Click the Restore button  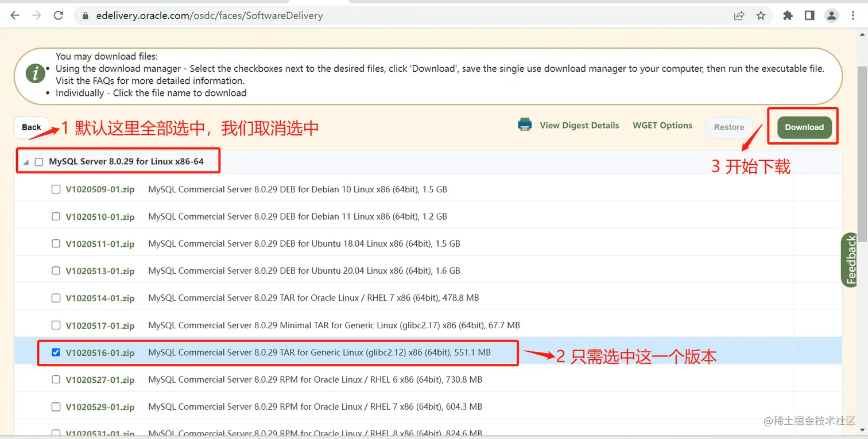tap(729, 127)
